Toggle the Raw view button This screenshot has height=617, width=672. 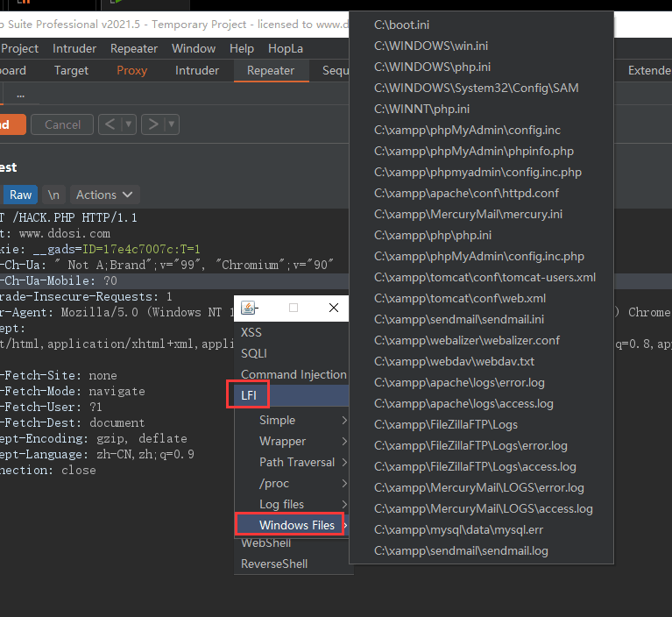[20, 195]
